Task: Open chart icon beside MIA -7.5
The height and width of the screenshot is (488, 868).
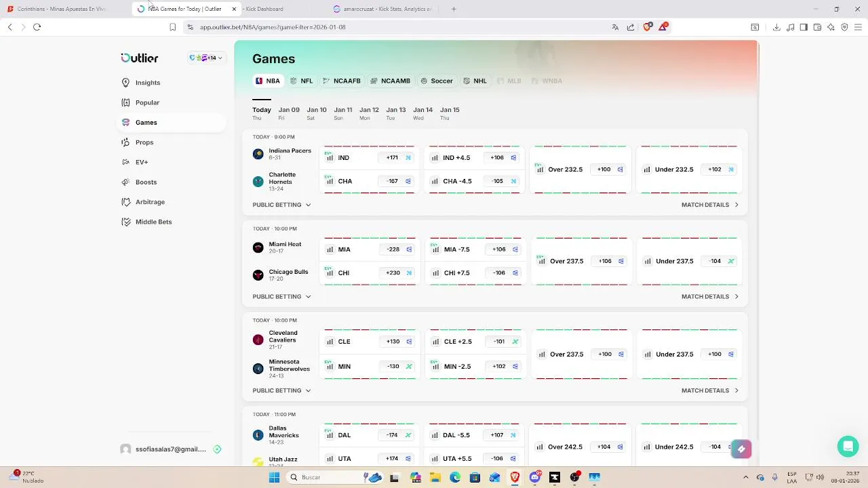Action: tap(435, 249)
